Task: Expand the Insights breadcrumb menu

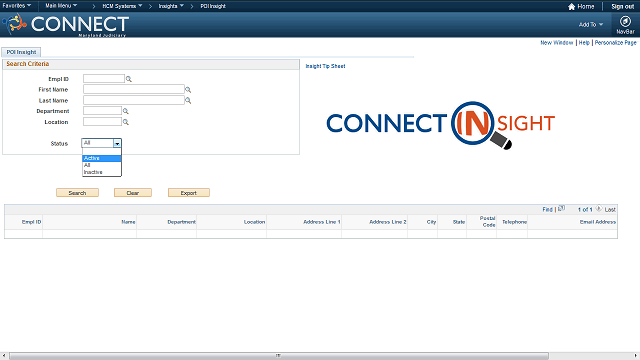Action: coord(171,6)
